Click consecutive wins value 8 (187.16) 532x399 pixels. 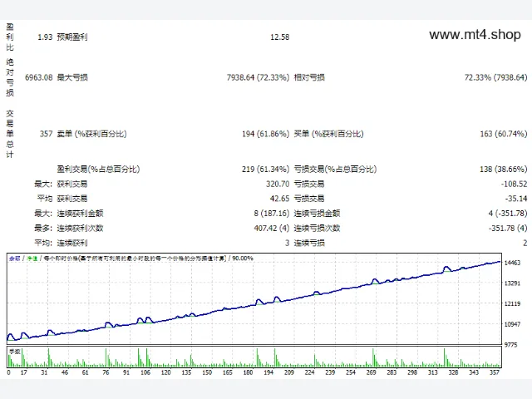coord(272,214)
